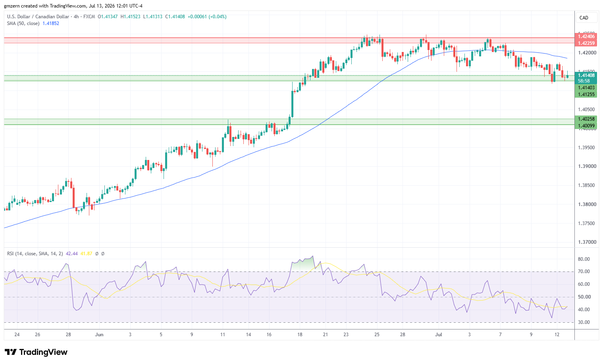Screen dimensions: 603x364
Task: Click the change value +0.00061 (+0.04%)
Action: 207,17
